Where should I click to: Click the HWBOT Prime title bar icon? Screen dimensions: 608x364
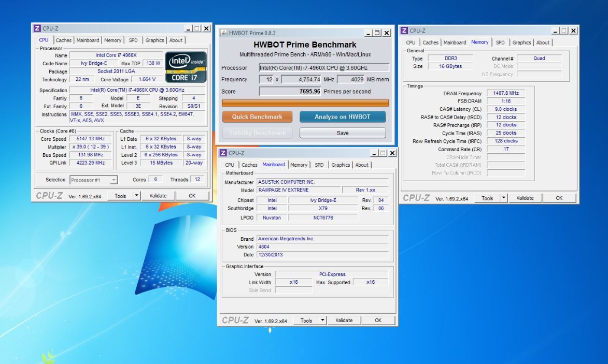(224, 33)
